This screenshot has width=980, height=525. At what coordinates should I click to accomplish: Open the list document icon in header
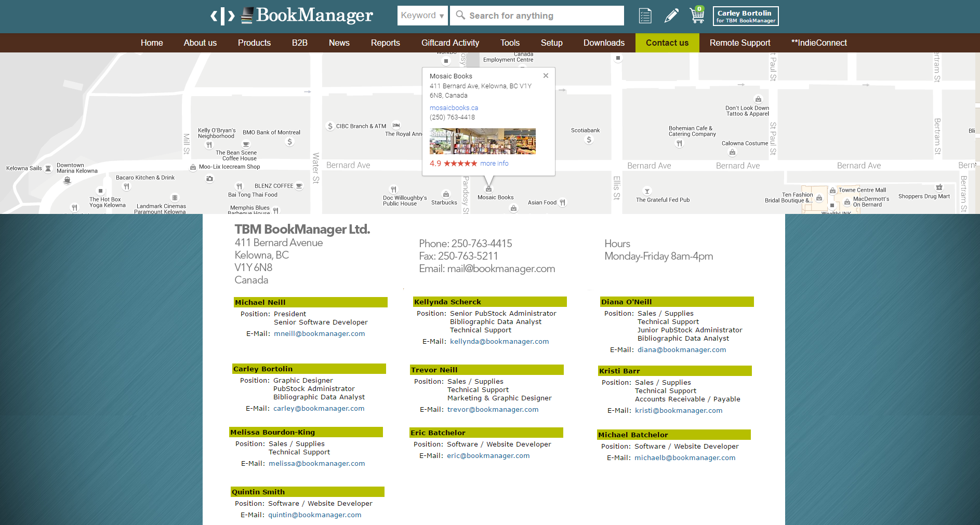tap(645, 16)
